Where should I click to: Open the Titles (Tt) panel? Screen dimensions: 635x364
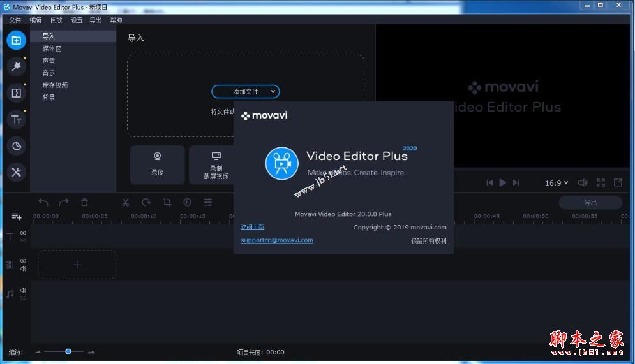(x=16, y=119)
